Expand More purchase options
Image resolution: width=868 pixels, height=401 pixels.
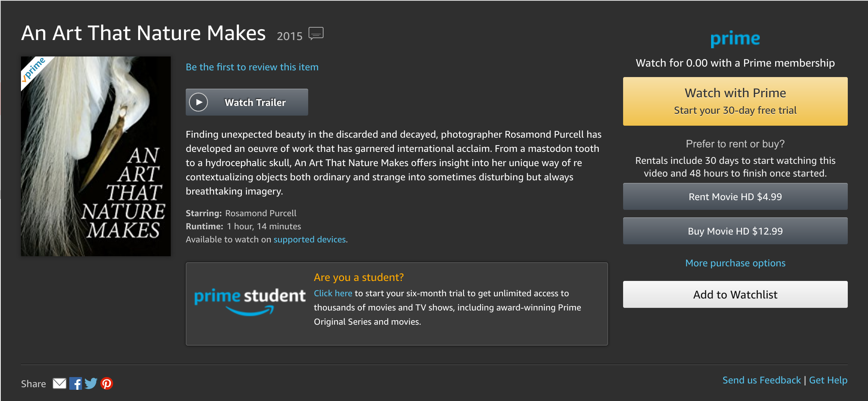(x=735, y=263)
